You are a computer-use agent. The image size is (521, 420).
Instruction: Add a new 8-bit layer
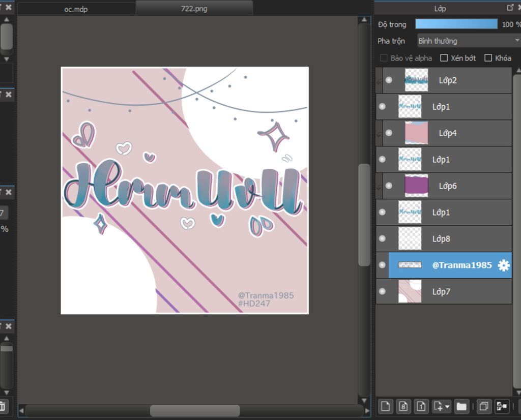click(403, 406)
